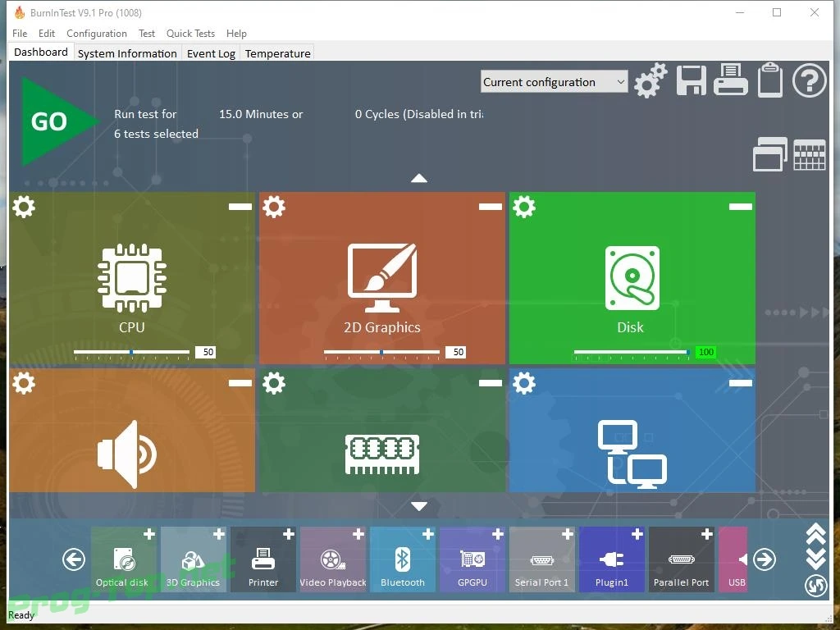Add the Parallel Port test
The image size is (840, 630).
pyautogui.click(x=707, y=534)
